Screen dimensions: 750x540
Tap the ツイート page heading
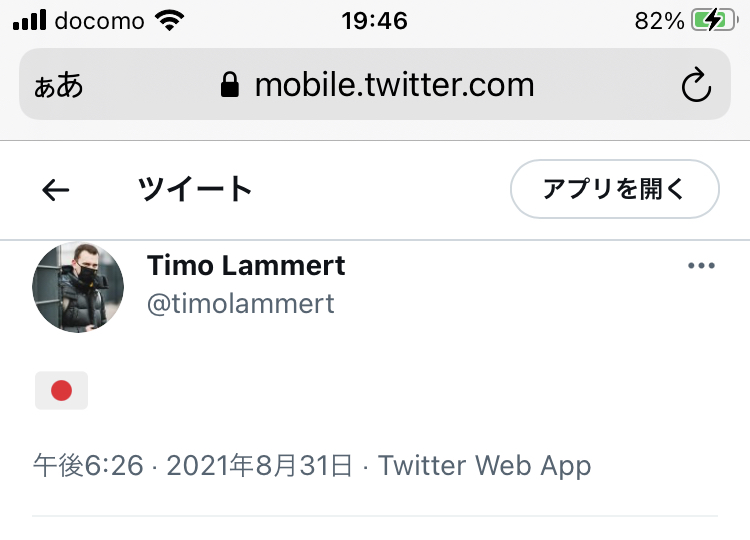(x=195, y=189)
